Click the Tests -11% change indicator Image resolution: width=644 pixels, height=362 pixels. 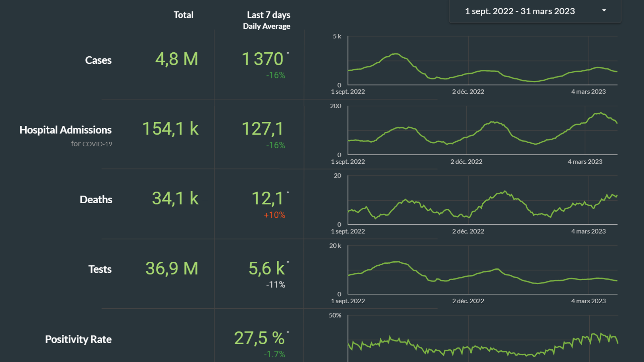[275, 285]
